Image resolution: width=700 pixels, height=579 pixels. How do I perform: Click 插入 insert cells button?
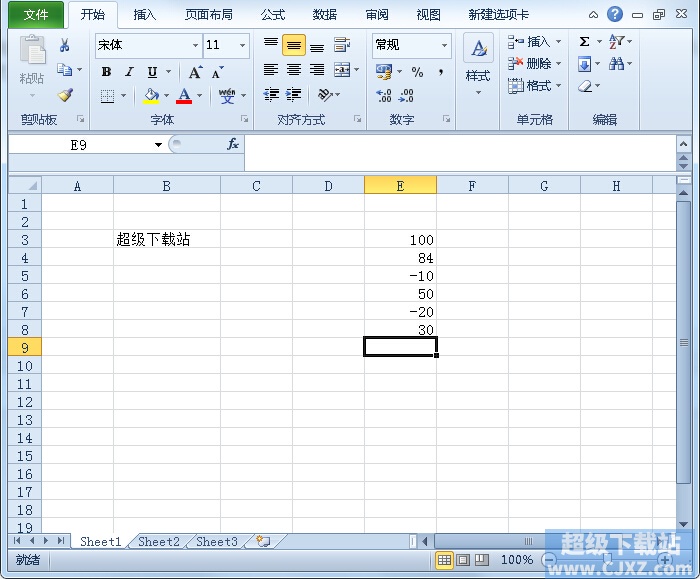[534, 42]
